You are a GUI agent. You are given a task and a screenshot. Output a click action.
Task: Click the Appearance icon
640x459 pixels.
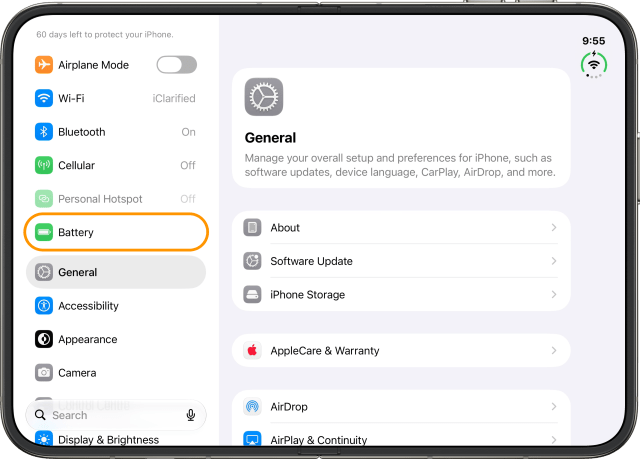(44, 339)
